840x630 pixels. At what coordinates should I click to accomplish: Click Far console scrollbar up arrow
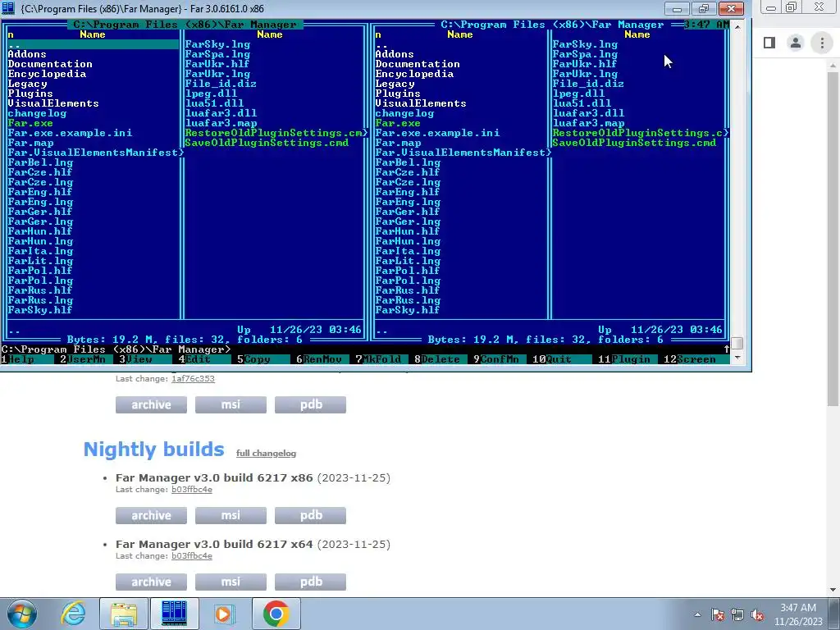737,25
